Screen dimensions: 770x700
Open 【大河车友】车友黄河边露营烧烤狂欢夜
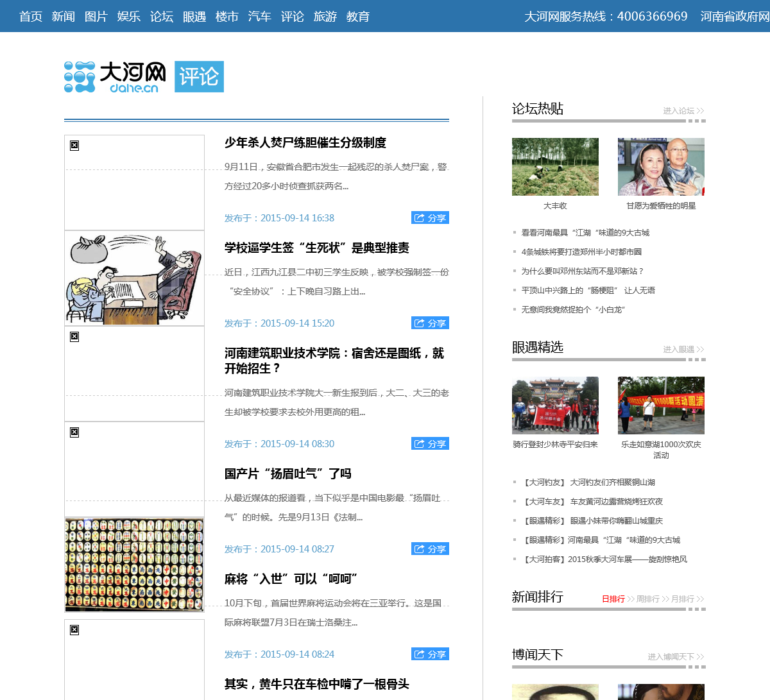pyautogui.click(x=592, y=502)
